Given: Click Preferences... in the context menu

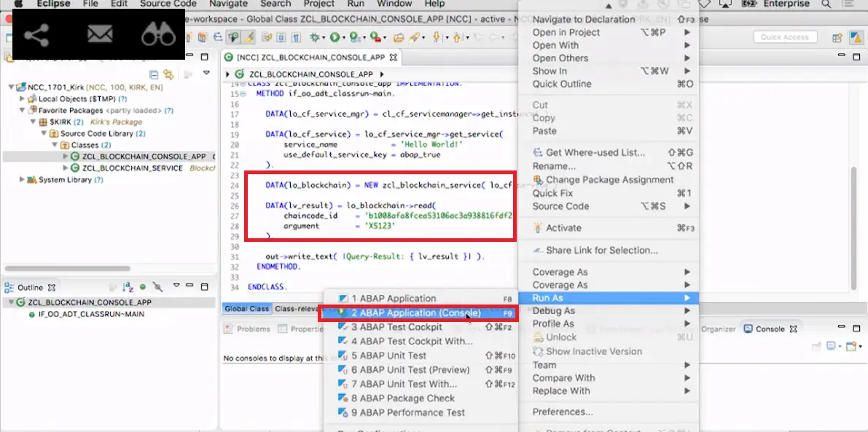Looking at the screenshot, I should (609, 412).
